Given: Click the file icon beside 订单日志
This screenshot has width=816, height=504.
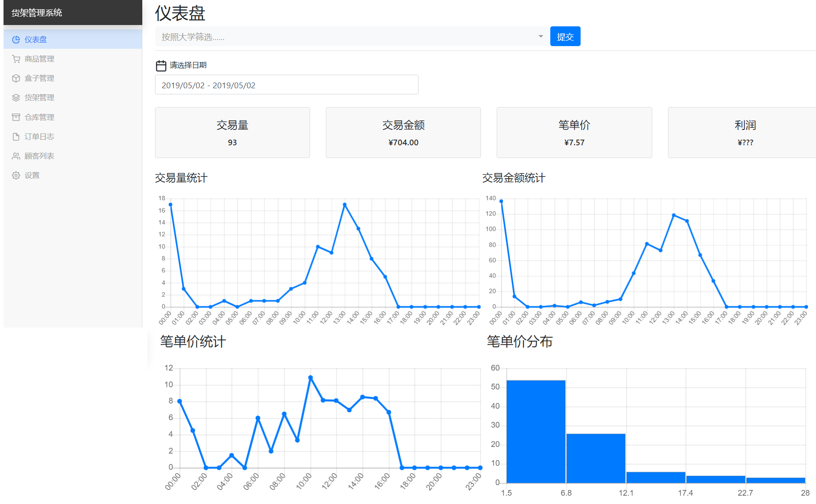Looking at the screenshot, I should pos(16,137).
